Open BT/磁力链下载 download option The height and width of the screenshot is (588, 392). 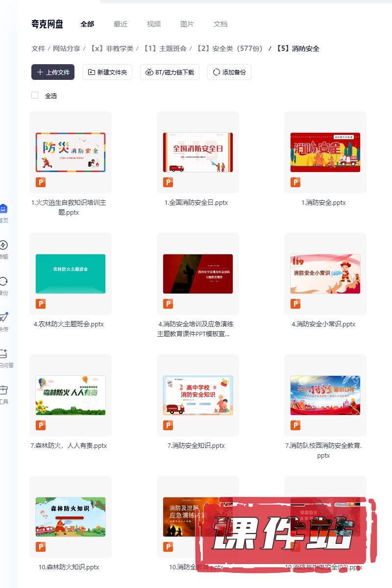click(170, 72)
